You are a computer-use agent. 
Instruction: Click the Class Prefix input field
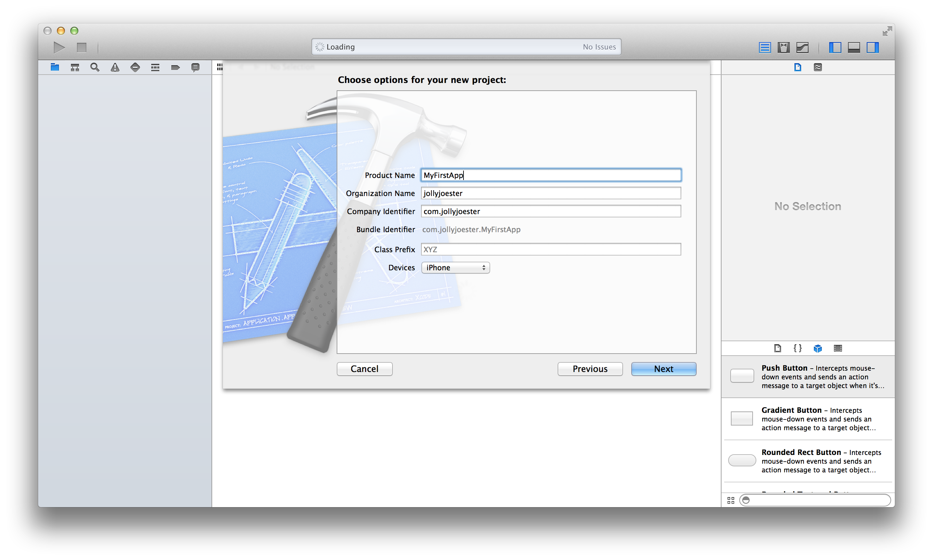point(551,250)
